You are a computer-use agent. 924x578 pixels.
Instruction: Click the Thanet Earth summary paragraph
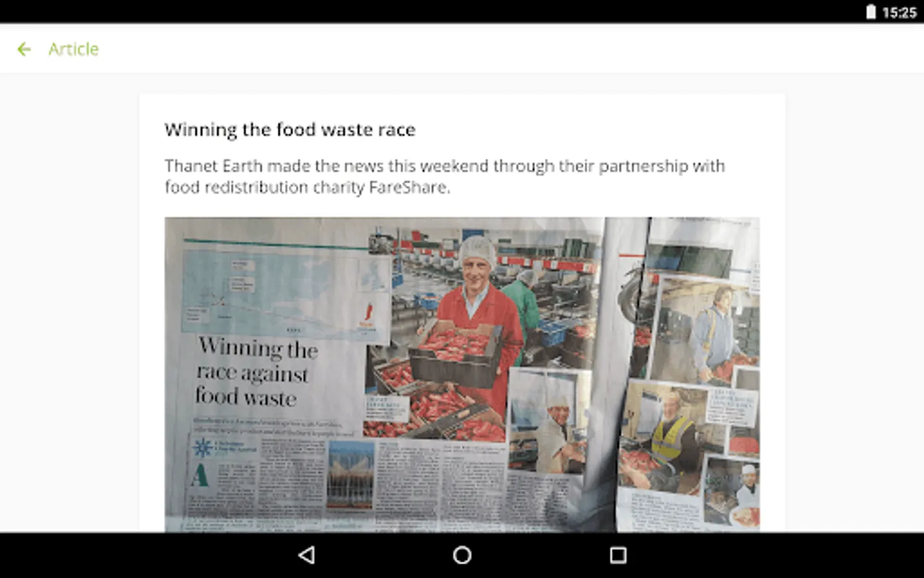pos(445,176)
